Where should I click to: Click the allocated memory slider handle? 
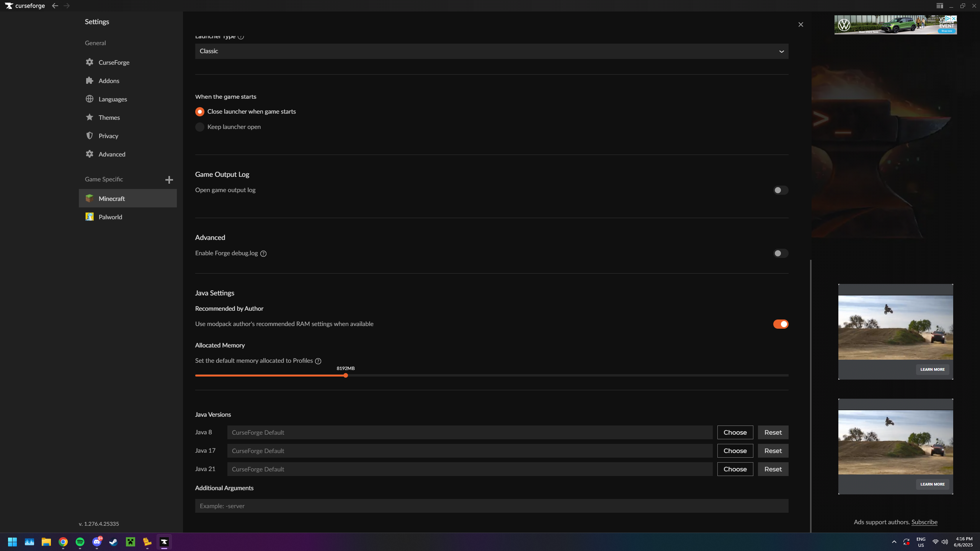(x=346, y=376)
